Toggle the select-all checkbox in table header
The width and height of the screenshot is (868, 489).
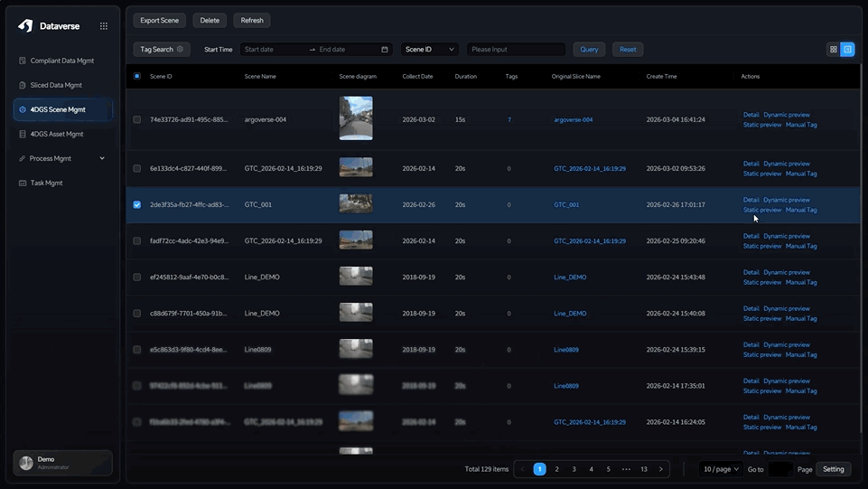[x=137, y=76]
